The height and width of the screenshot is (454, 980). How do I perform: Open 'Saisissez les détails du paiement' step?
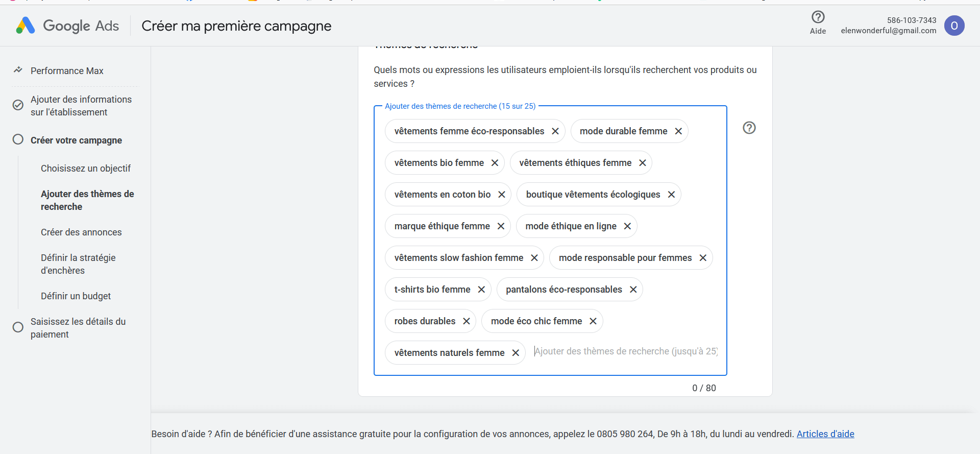78,328
